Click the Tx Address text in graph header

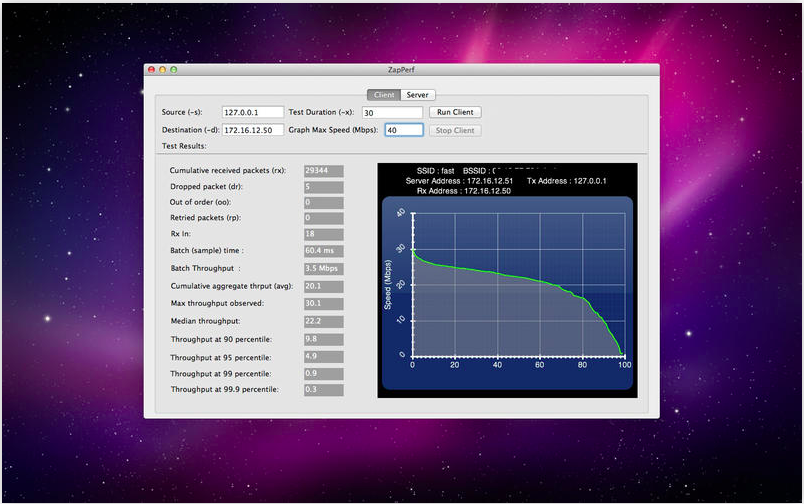tap(567, 181)
